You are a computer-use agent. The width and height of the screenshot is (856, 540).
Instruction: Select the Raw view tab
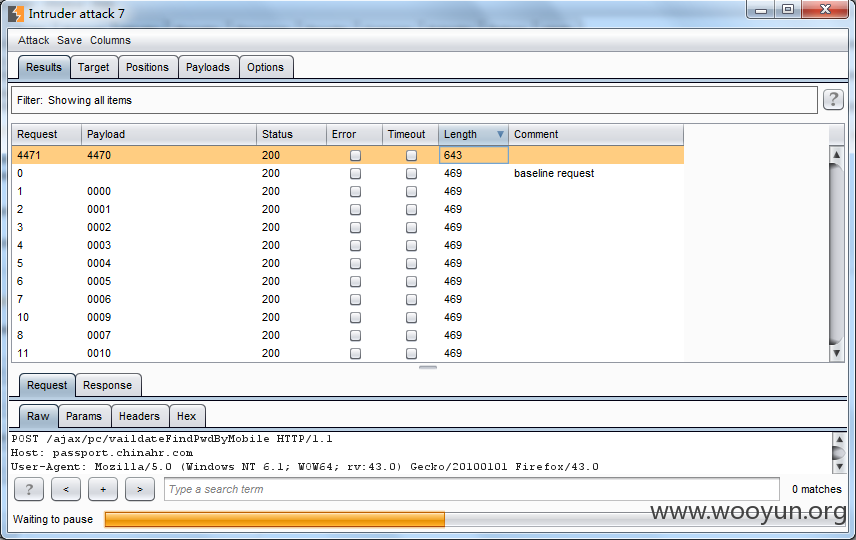coord(38,416)
